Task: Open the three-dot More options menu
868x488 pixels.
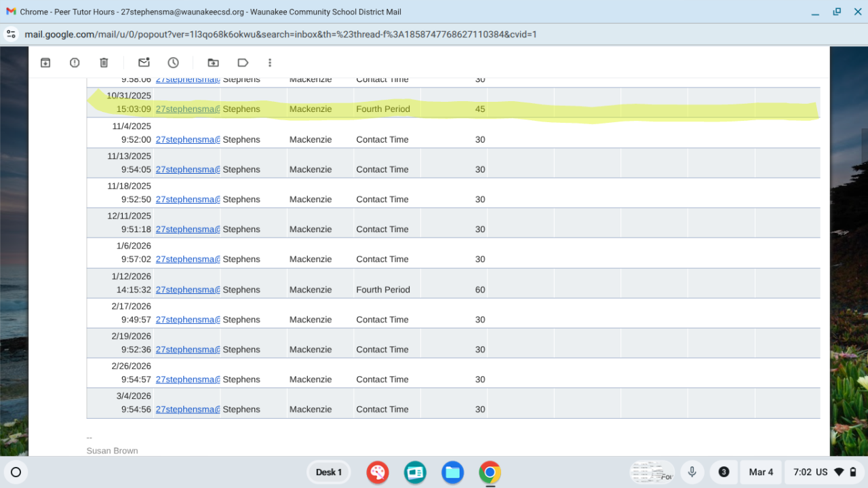Action: tap(270, 62)
